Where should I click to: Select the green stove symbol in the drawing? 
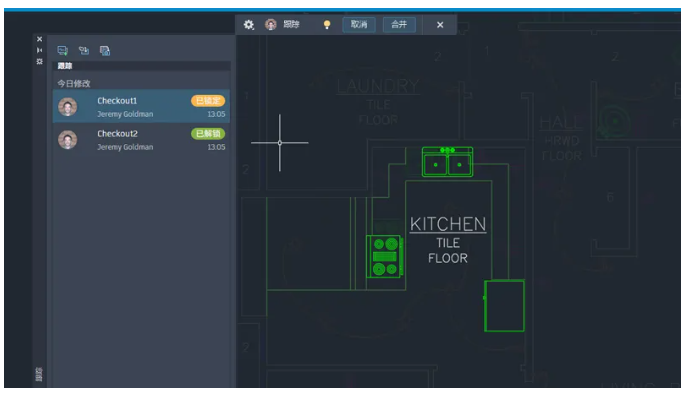click(385, 257)
